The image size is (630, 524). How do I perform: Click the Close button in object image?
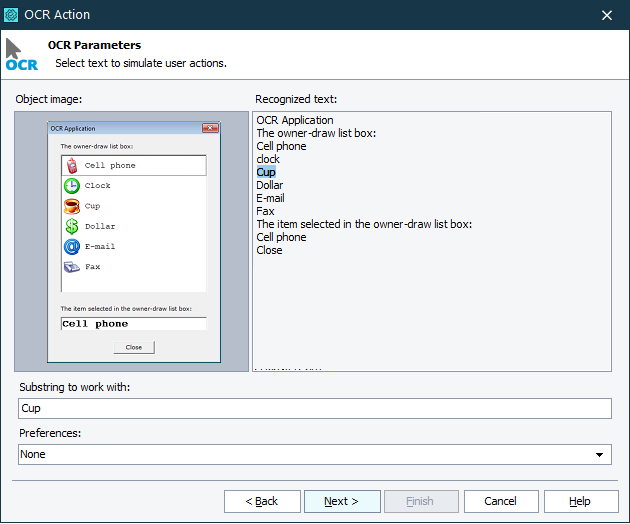click(x=134, y=347)
